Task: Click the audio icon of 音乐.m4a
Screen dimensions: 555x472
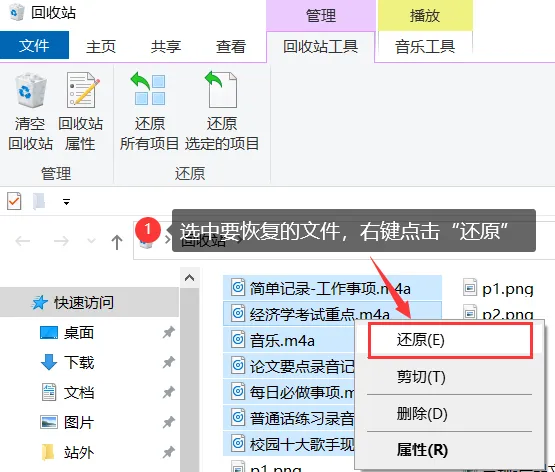Action: point(238,339)
